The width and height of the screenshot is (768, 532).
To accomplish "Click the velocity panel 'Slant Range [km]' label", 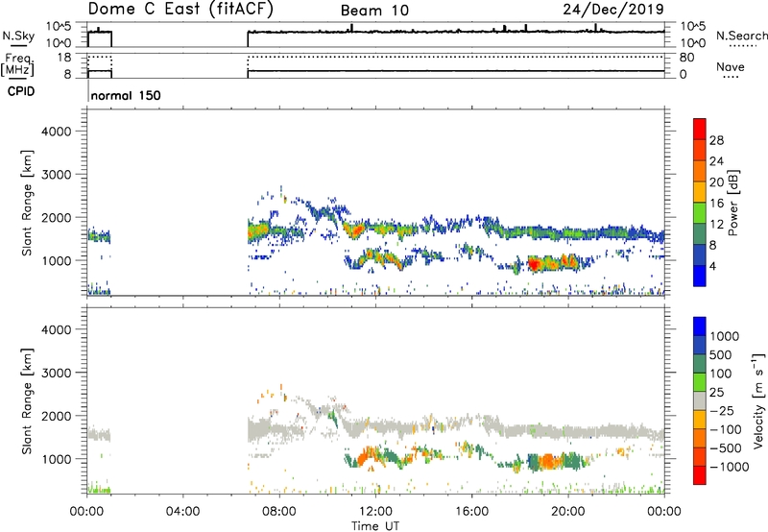I will click(x=27, y=400).
